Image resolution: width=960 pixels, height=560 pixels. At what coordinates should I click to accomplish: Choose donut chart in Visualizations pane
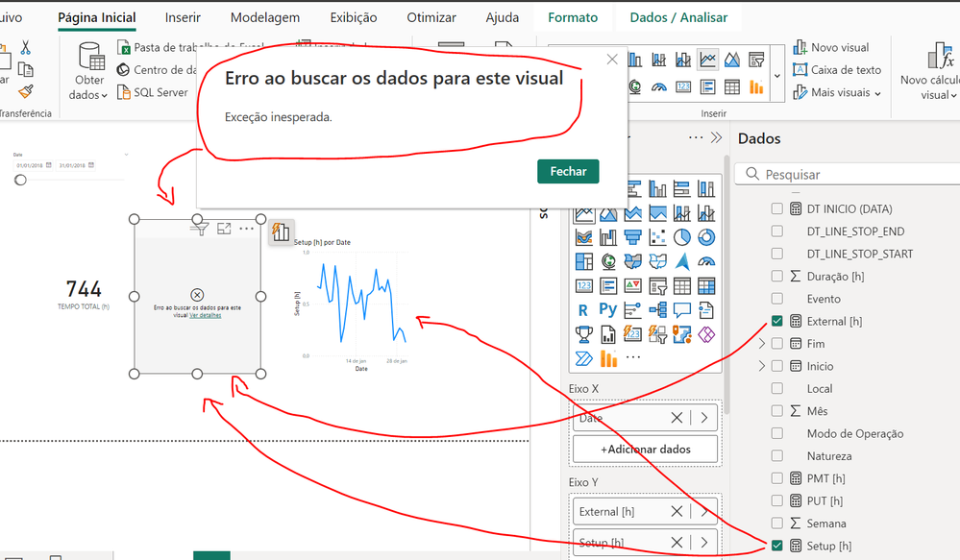(706, 237)
